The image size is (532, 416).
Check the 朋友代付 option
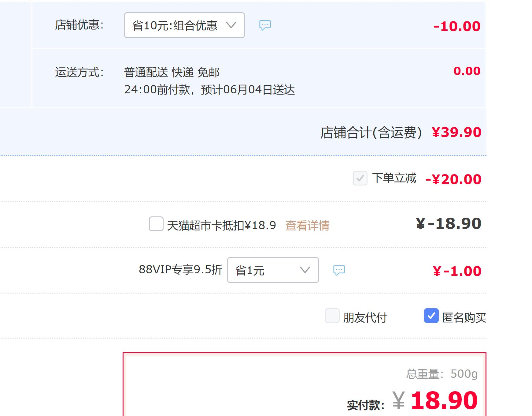point(332,316)
